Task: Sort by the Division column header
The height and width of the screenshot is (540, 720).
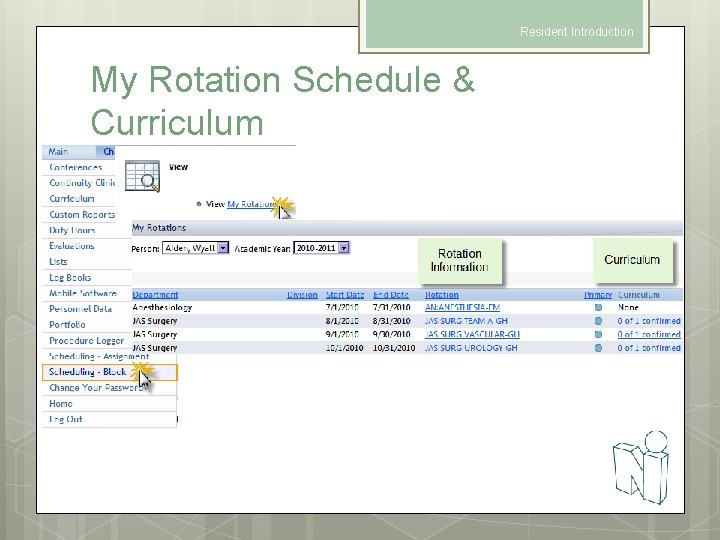Action: (302, 295)
